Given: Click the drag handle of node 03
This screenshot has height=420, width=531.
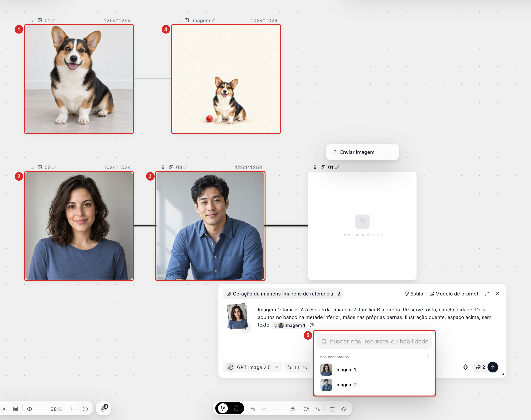Looking at the screenshot, I should [163, 167].
